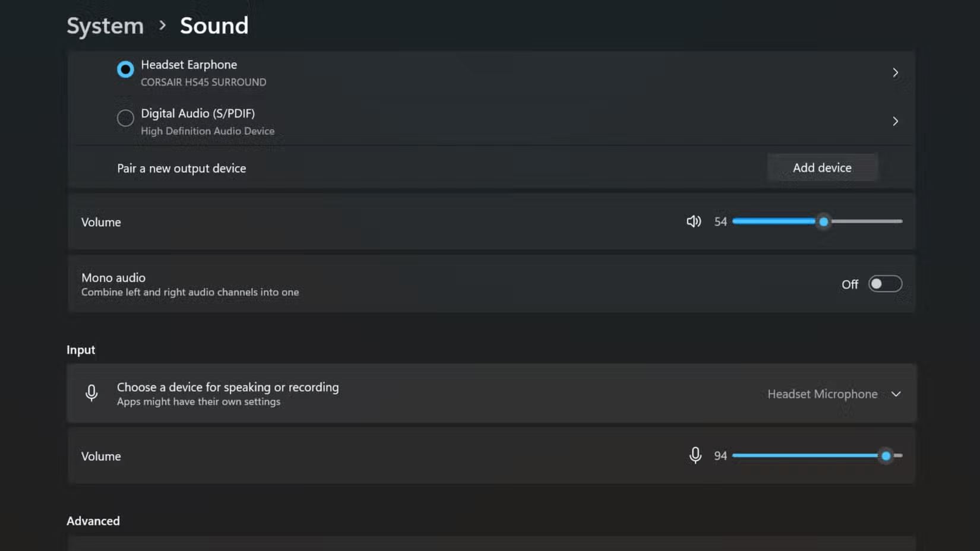Click the speaker icon in the Volume row
The width and height of the screenshot is (980, 551).
(693, 221)
